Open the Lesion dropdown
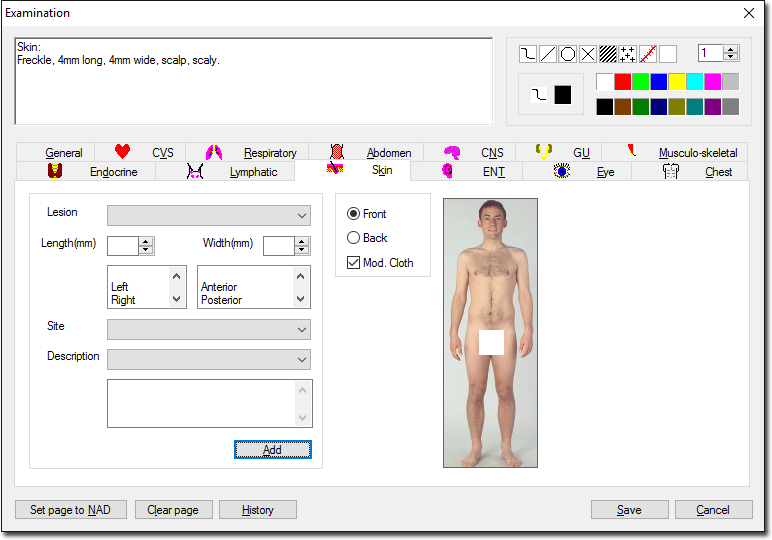 pos(208,216)
